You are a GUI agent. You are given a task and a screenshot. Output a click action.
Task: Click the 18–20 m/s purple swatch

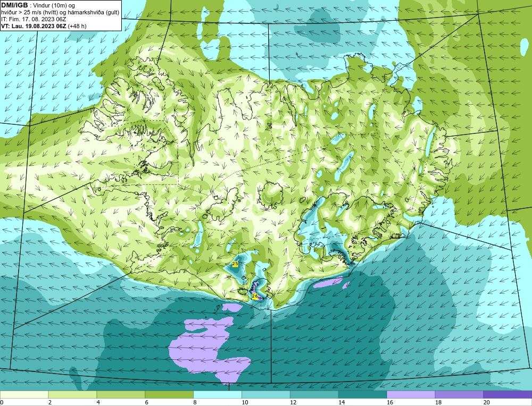[x=460, y=394]
